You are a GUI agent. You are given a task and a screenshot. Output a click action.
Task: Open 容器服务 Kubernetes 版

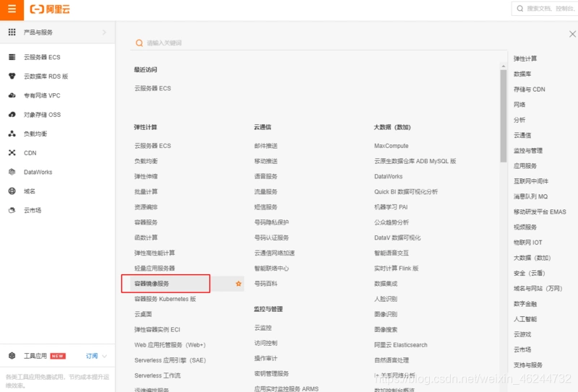165,299
